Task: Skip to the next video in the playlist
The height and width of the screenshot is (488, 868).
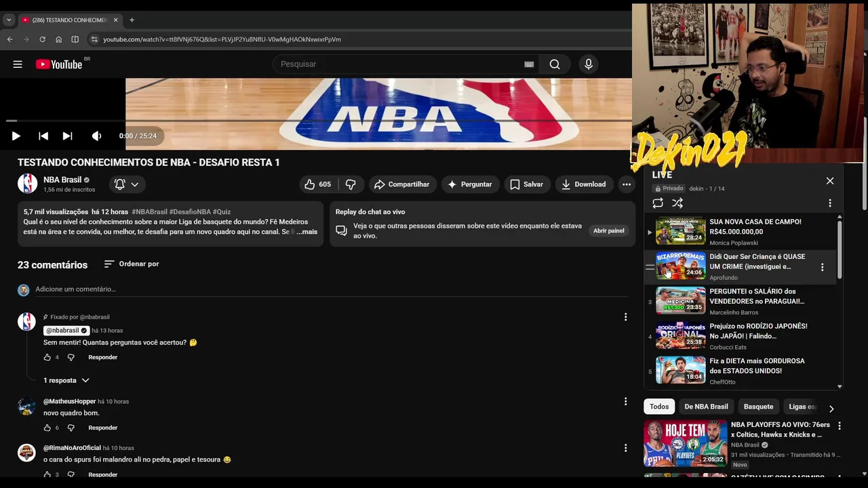Action: coord(67,136)
